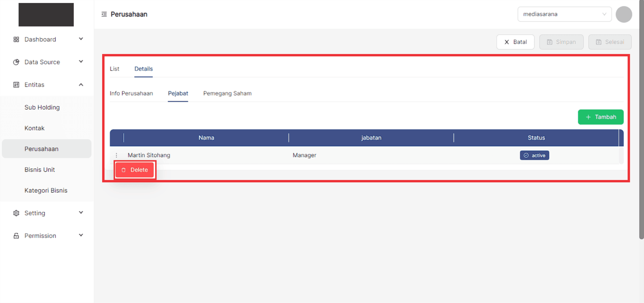This screenshot has height=303, width=644.
Task: Open the row options three-dot icon
Action: [117, 155]
